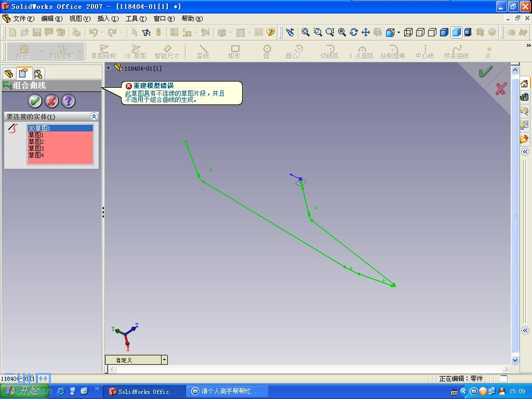Select 3D草图1 in the entities list
Image resolution: width=532 pixels, height=399 pixels.
coord(60,128)
